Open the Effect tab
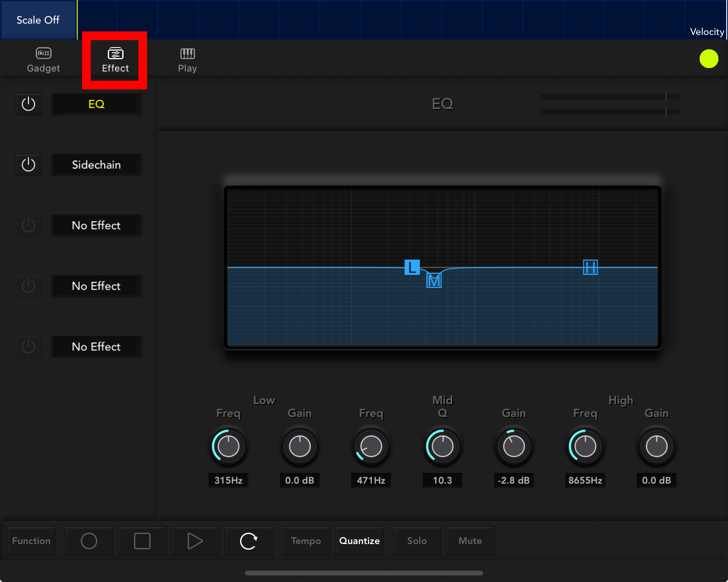The image size is (728, 582). coord(115,60)
